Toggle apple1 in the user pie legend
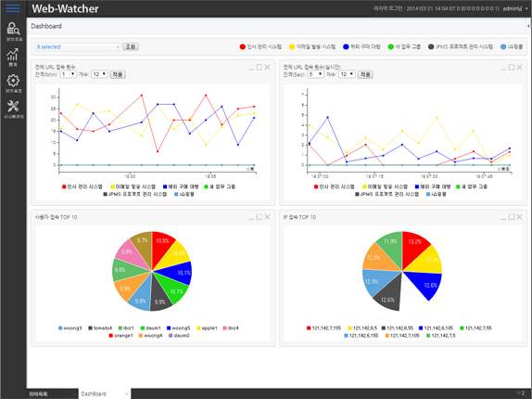The image size is (532, 399). [x=207, y=328]
